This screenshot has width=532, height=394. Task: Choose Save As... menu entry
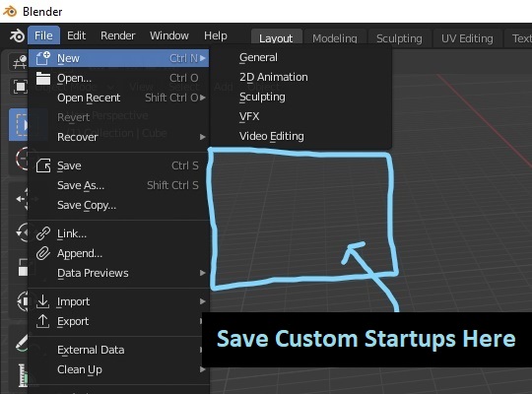[119, 185]
